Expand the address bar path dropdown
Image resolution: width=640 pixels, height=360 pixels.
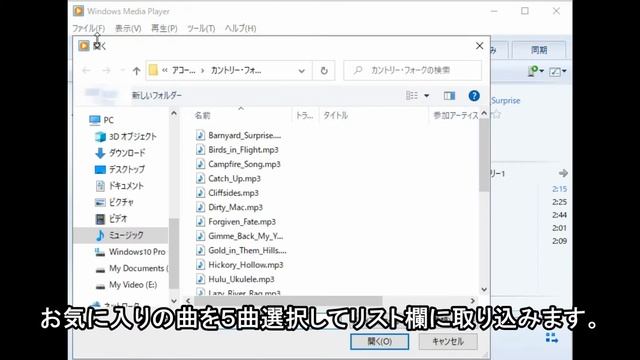coord(301,71)
